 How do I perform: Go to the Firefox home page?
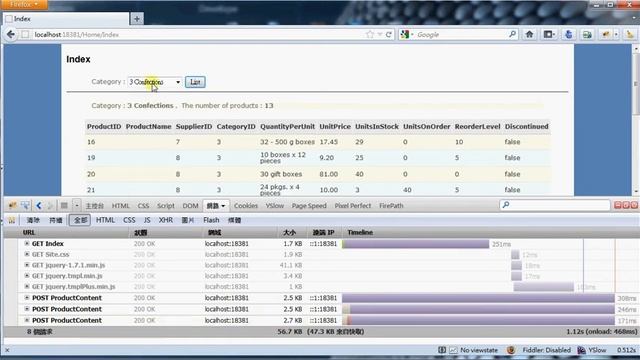(x=529, y=34)
